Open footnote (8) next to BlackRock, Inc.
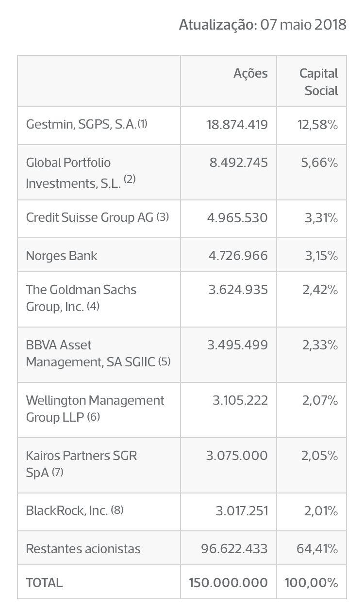 pyautogui.click(x=117, y=510)
